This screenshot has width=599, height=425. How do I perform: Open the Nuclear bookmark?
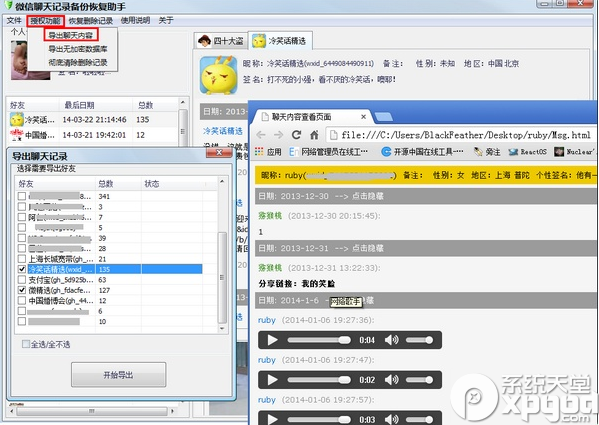[x=574, y=152]
